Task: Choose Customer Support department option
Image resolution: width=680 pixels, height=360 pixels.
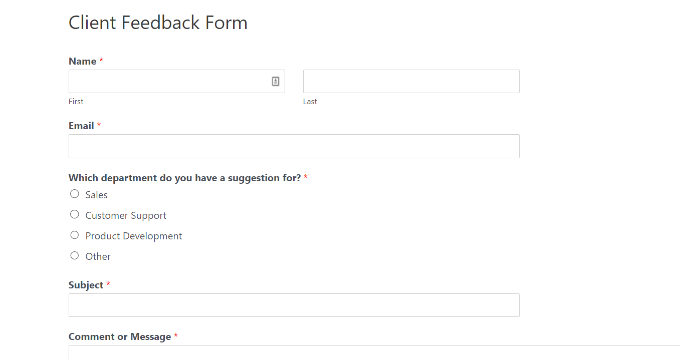Action: [75, 214]
